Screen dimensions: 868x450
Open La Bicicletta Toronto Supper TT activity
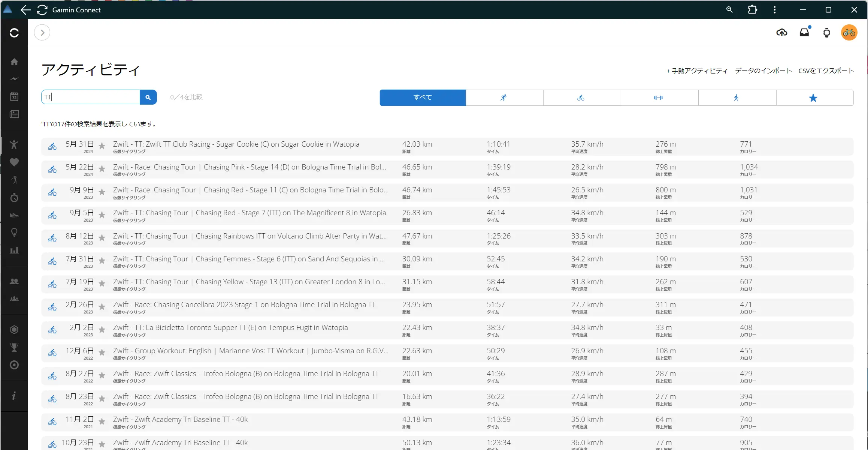pyautogui.click(x=230, y=327)
